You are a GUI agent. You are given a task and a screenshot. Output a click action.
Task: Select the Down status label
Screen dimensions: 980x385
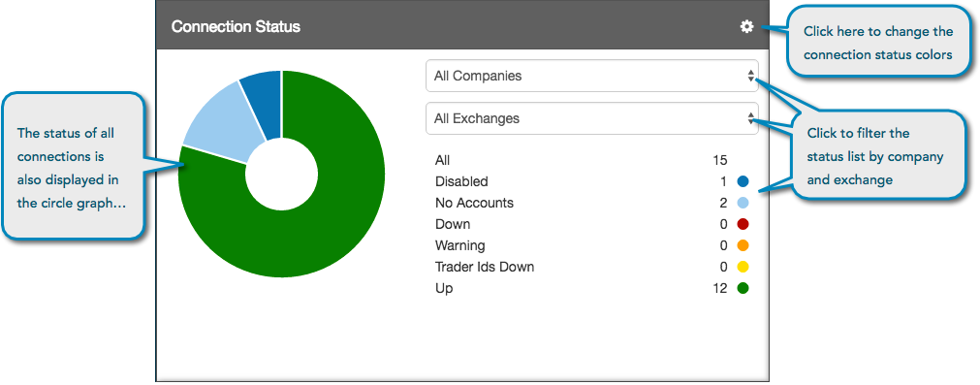453,224
